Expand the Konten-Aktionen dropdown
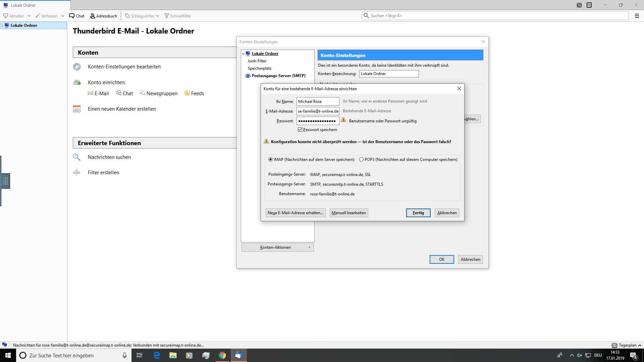The width and height of the screenshot is (644, 362). [x=277, y=247]
